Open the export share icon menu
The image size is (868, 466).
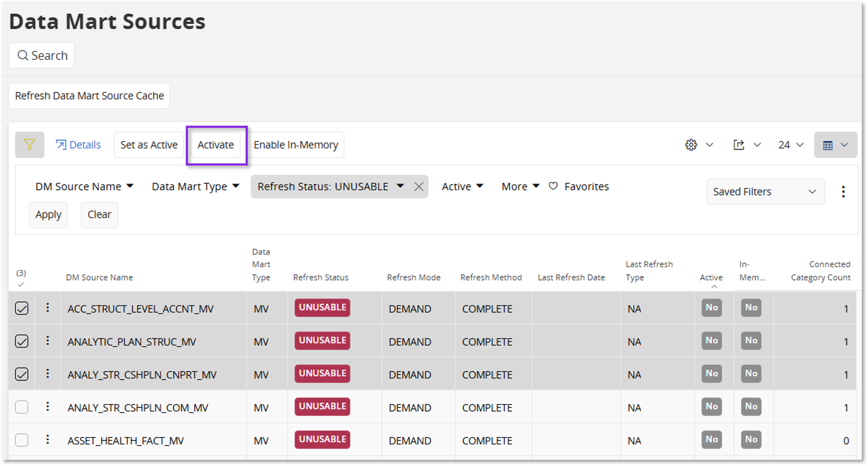(x=747, y=145)
